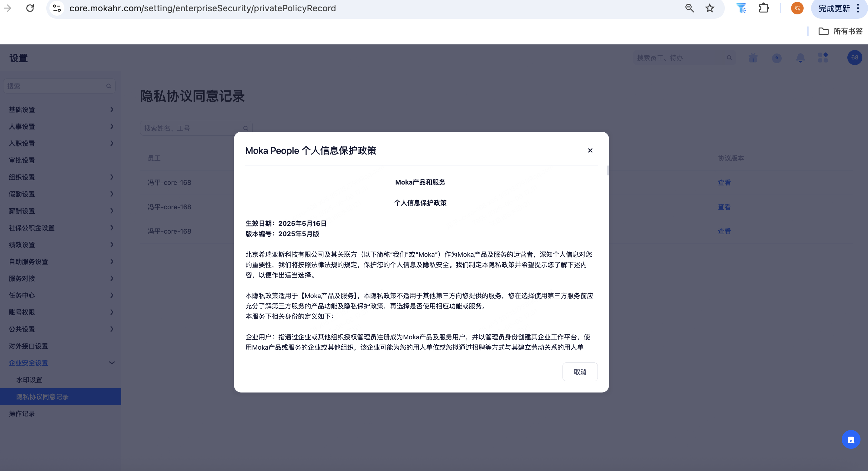This screenshot has width=868, height=471.
Task: Click the 生效日期：2025年5月16日 line
Action: click(286, 223)
